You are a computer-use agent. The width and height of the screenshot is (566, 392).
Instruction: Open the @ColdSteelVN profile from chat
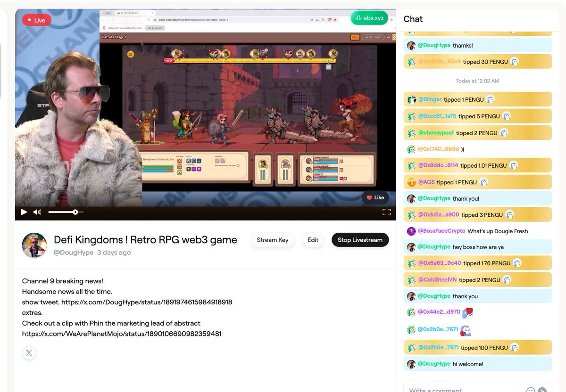point(437,280)
